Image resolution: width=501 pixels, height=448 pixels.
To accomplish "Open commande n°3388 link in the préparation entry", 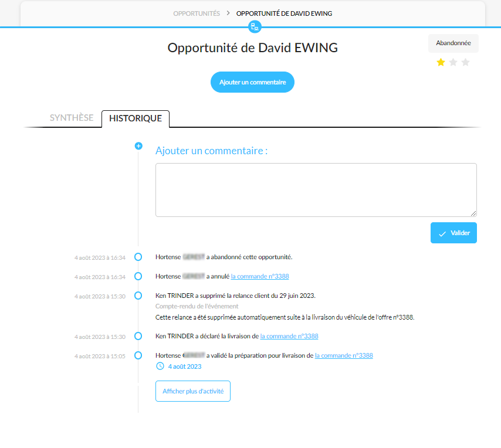I will (344, 355).
